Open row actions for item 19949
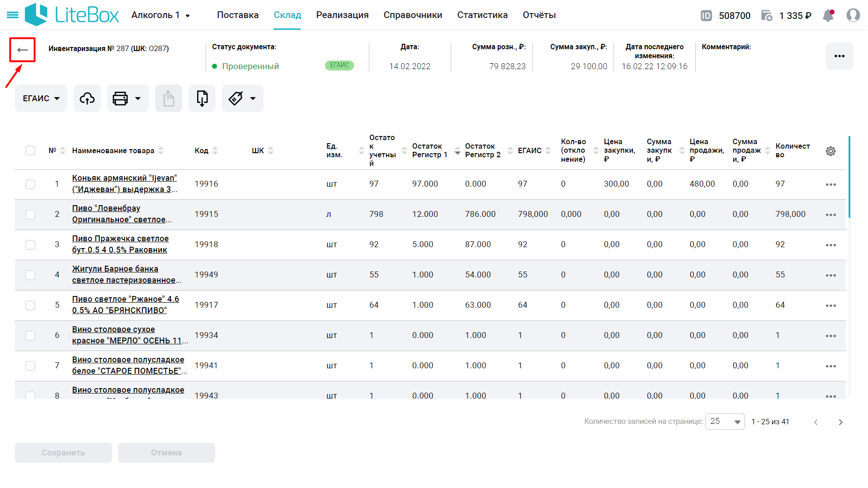This screenshot has width=868, height=488. 831,275
